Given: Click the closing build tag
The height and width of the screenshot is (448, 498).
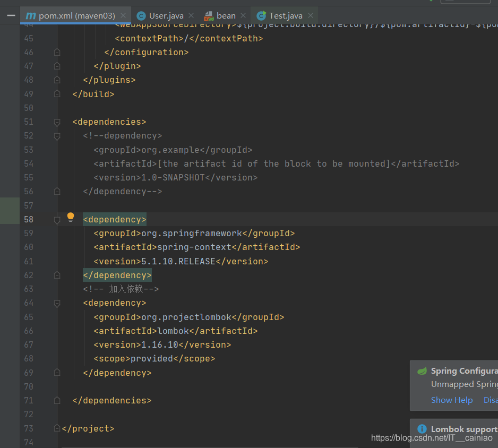Looking at the screenshot, I should coord(93,94).
